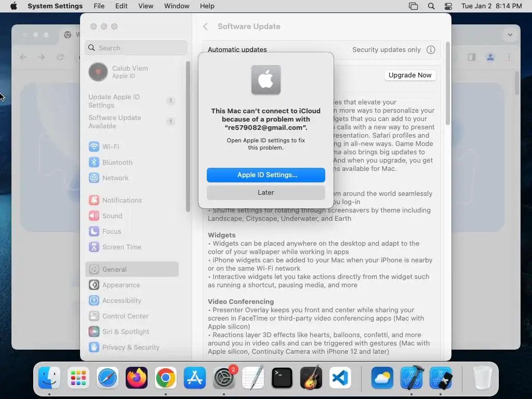This screenshot has height=399, width=532.
Task: Open Finder from the Dock
Action: click(x=49, y=378)
